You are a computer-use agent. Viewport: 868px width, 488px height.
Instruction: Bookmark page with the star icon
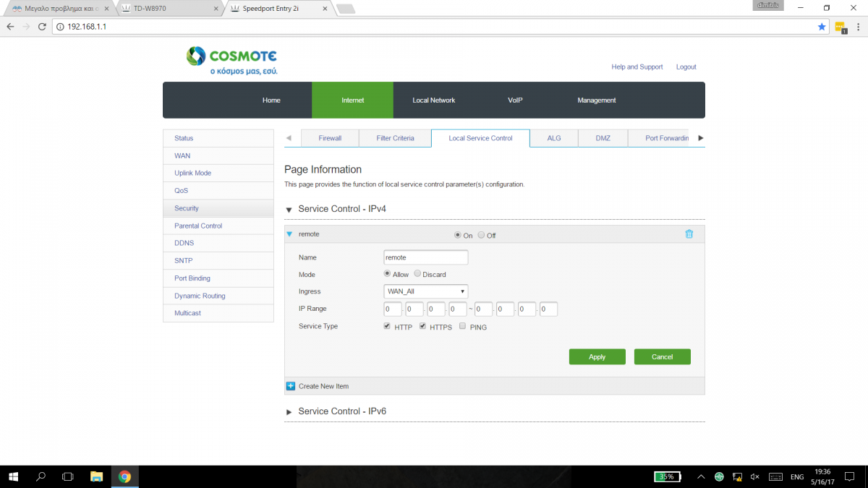coord(822,27)
